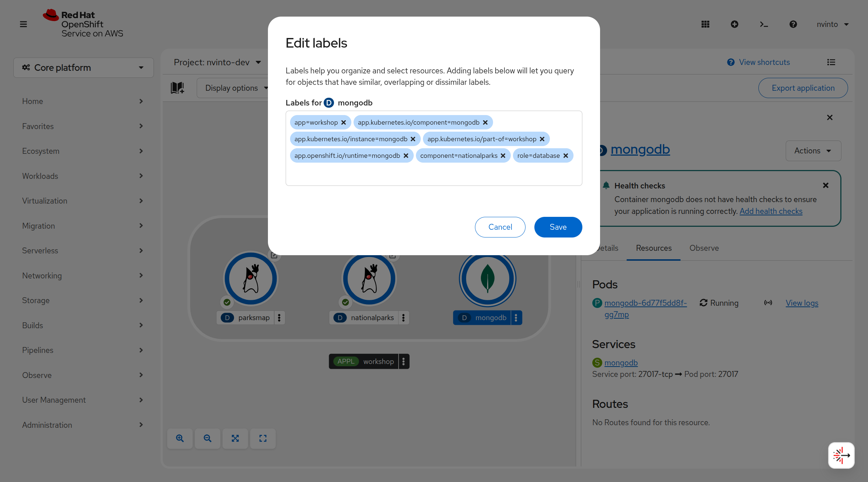
Task: Open View shortcuts link
Action: pyautogui.click(x=758, y=62)
